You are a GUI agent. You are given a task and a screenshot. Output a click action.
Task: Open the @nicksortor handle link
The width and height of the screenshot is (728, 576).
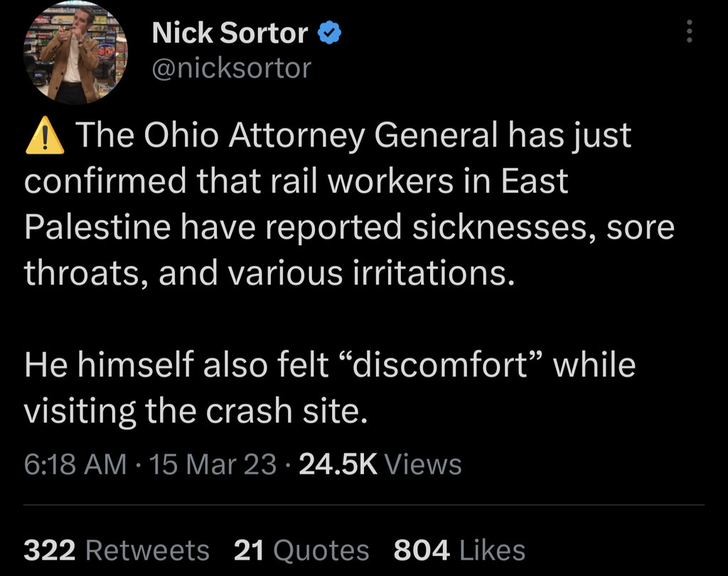[x=231, y=68]
